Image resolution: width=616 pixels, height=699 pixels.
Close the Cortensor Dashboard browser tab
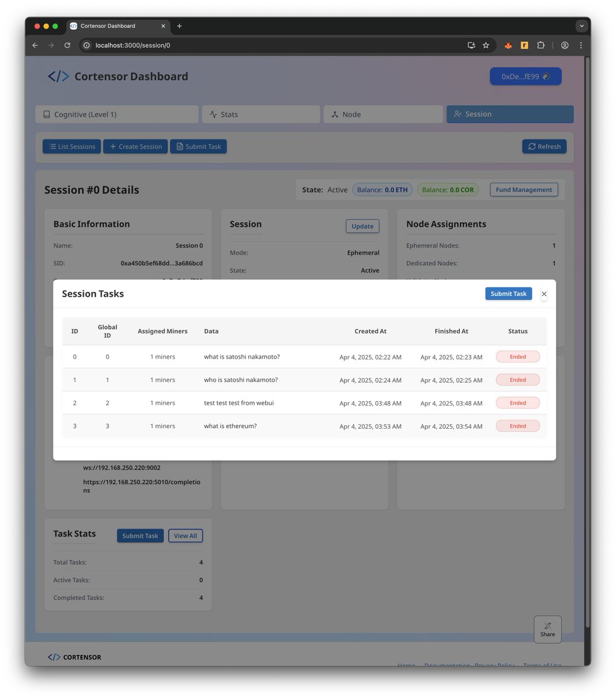click(163, 26)
